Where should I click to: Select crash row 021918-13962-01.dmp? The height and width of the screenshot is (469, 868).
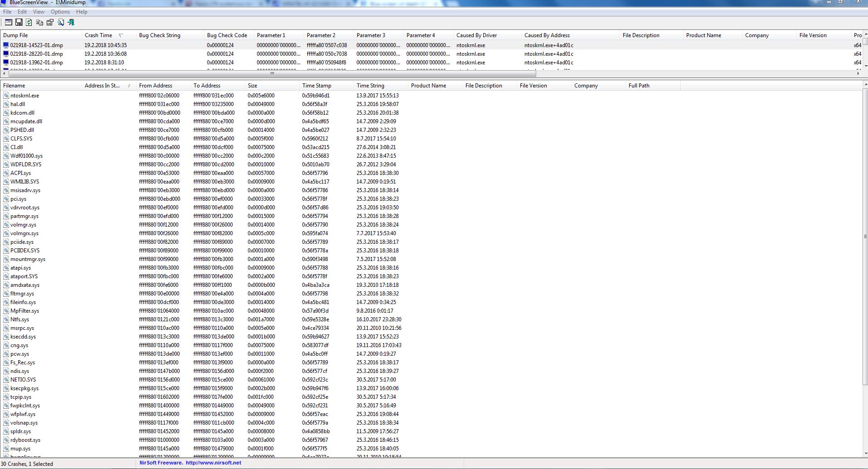tap(431, 63)
